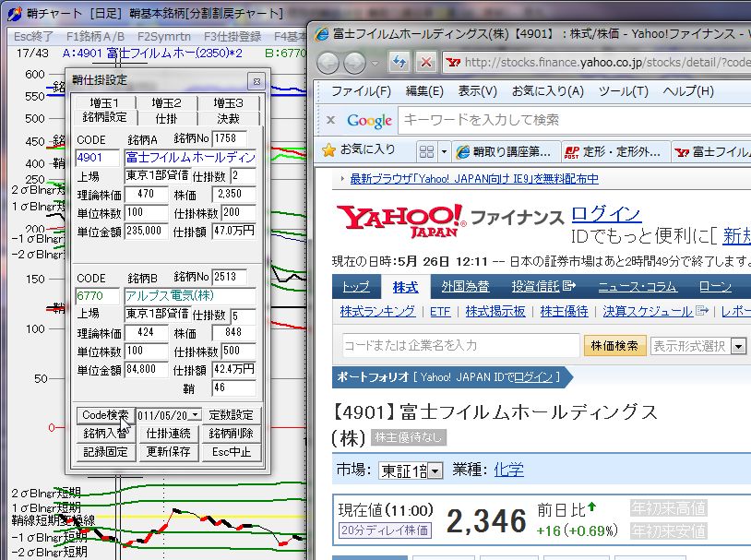This screenshot has width=751, height=560.
Task: Open the お気に入り(A) menu
Action: click(547, 91)
